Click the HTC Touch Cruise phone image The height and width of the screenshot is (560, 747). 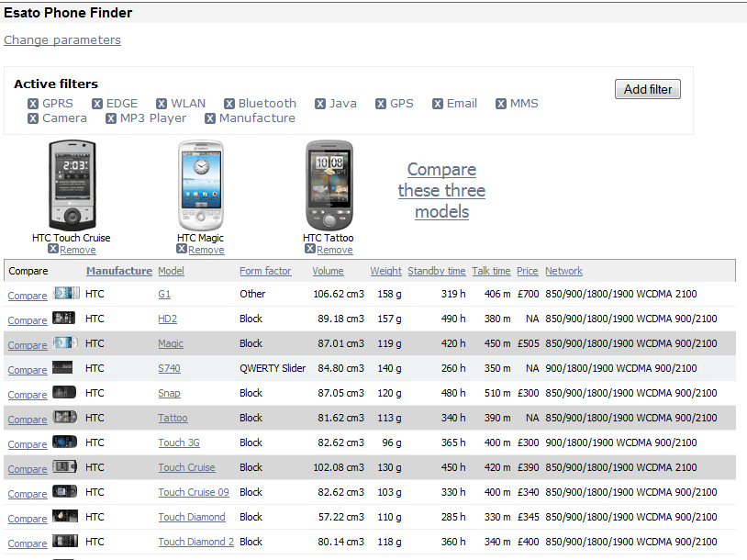click(x=72, y=185)
